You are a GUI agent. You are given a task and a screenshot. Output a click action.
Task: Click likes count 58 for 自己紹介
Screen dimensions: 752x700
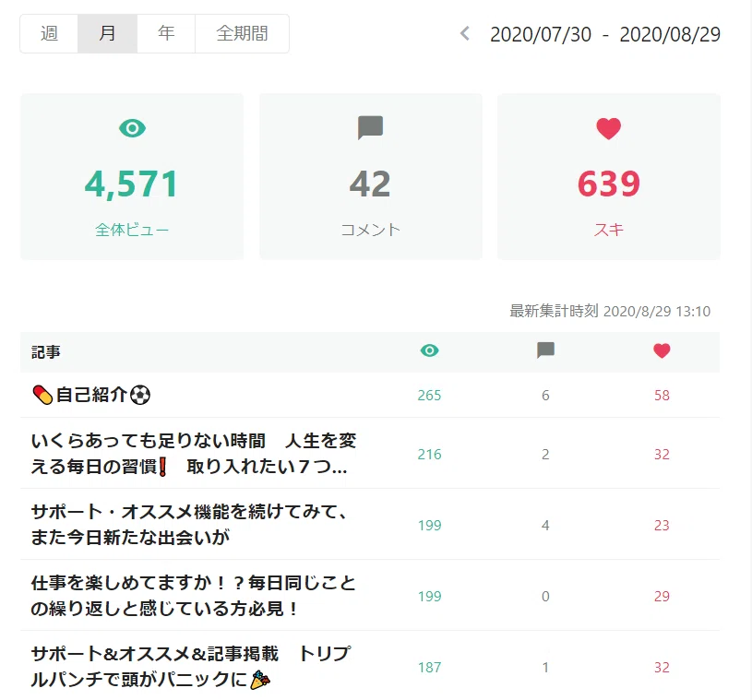click(662, 396)
